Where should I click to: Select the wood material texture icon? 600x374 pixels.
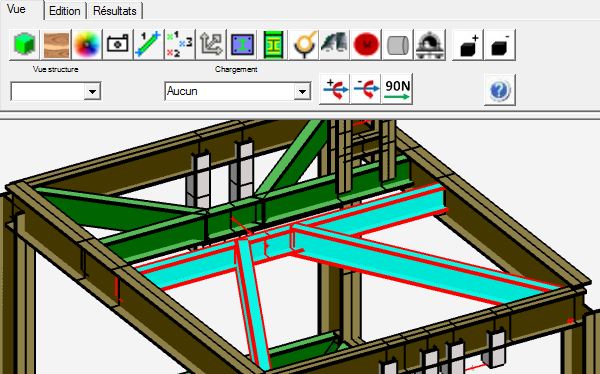coord(56,44)
